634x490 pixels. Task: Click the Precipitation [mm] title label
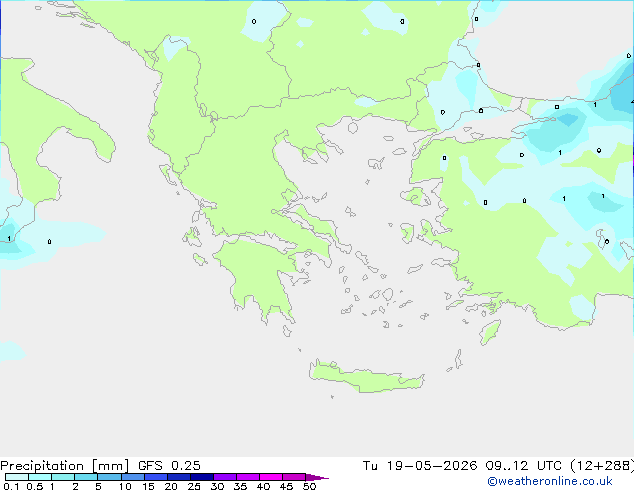(x=65, y=466)
